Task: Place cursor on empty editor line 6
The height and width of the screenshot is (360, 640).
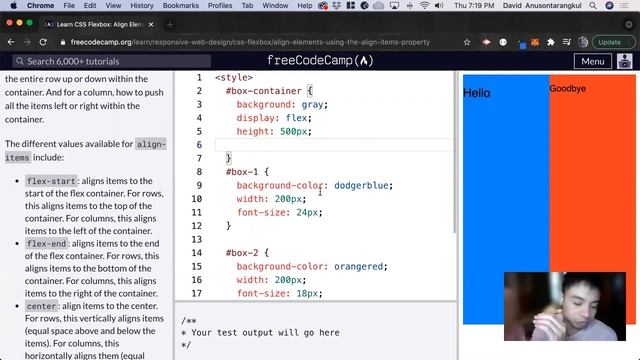Action: click(x=334, y=144)
